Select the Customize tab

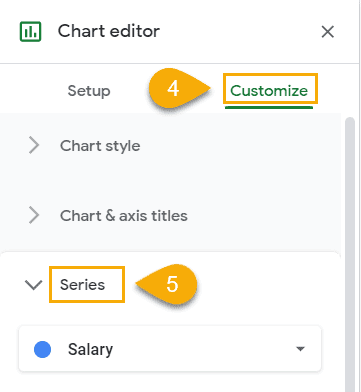[x=269, y=90]
